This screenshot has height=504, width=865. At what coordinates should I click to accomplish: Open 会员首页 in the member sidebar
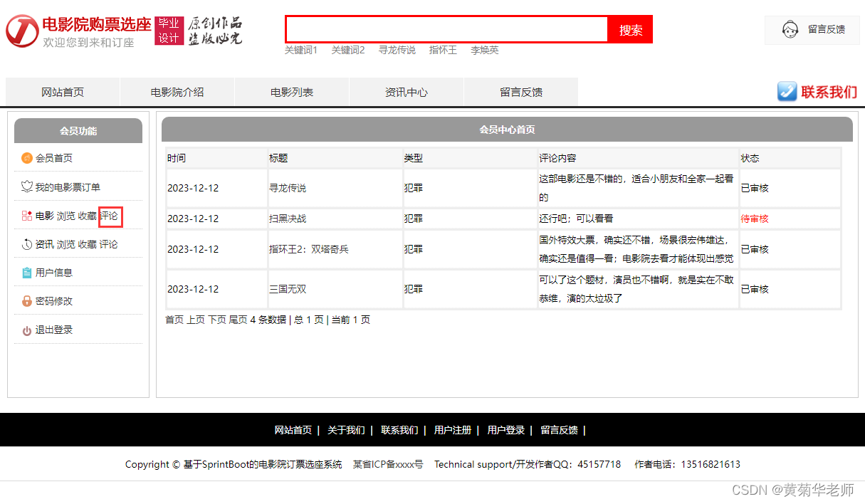(54, 158)
